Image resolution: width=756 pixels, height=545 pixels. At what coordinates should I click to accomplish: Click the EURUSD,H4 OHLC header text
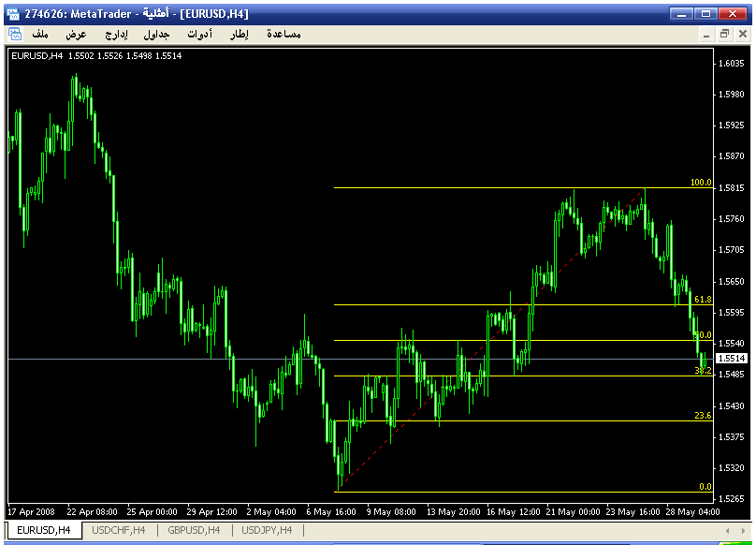(x=96, y=56)
